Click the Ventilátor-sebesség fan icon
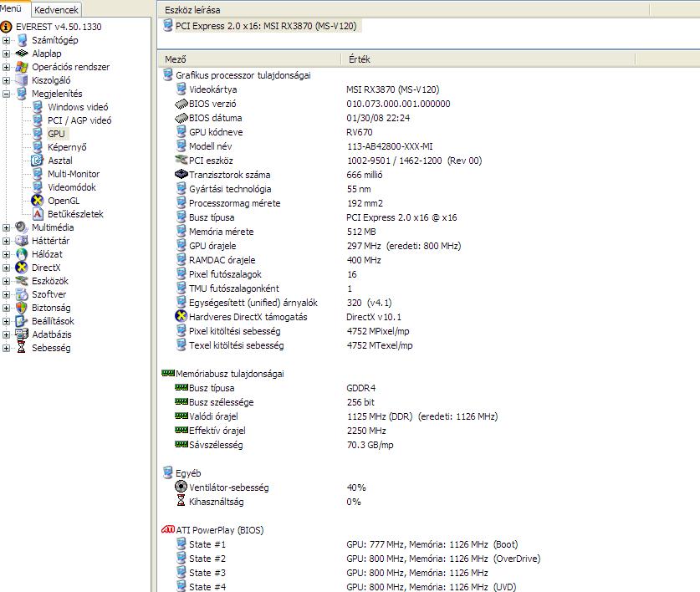The image size is (700, 592). pyautogui.click(x=181, y=487)
